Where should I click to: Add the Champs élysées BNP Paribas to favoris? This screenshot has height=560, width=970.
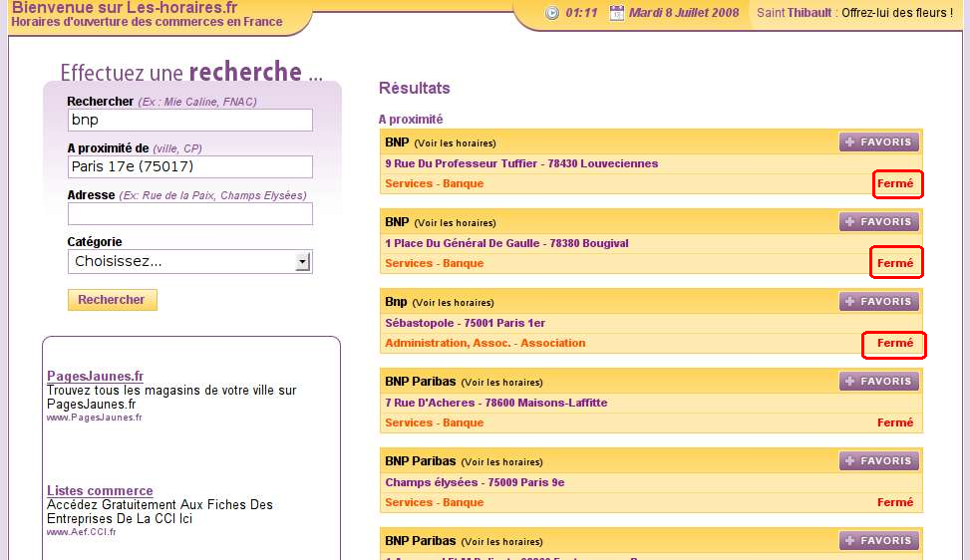879,461
